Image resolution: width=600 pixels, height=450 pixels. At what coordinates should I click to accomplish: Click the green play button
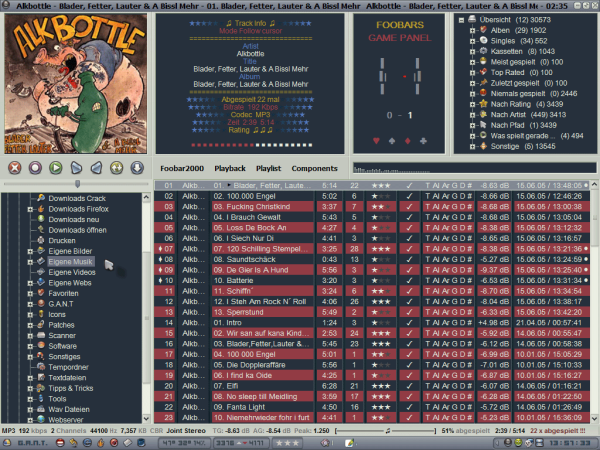(x=56, y=168)
